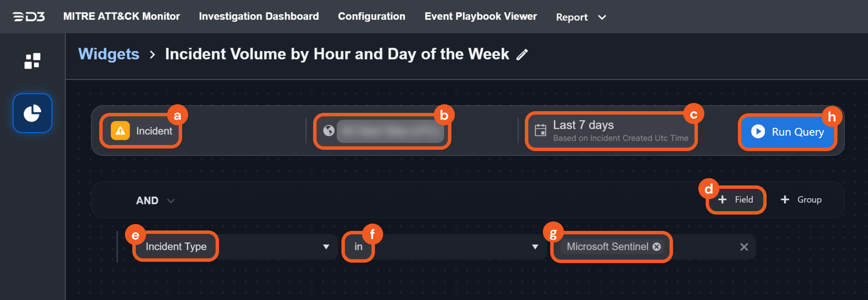Open the 'in' operator dropdown
The width and height of the screenshot is (868, 300).
point(535,247)
